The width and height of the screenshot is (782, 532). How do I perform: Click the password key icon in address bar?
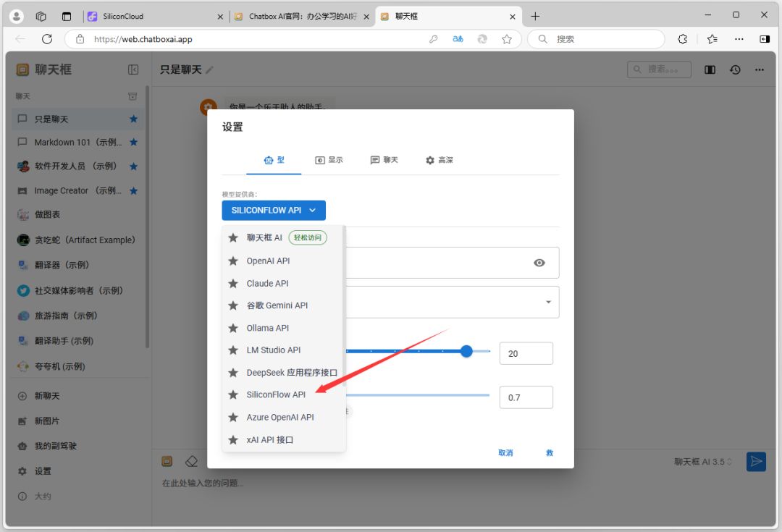(x=434, y=39)
